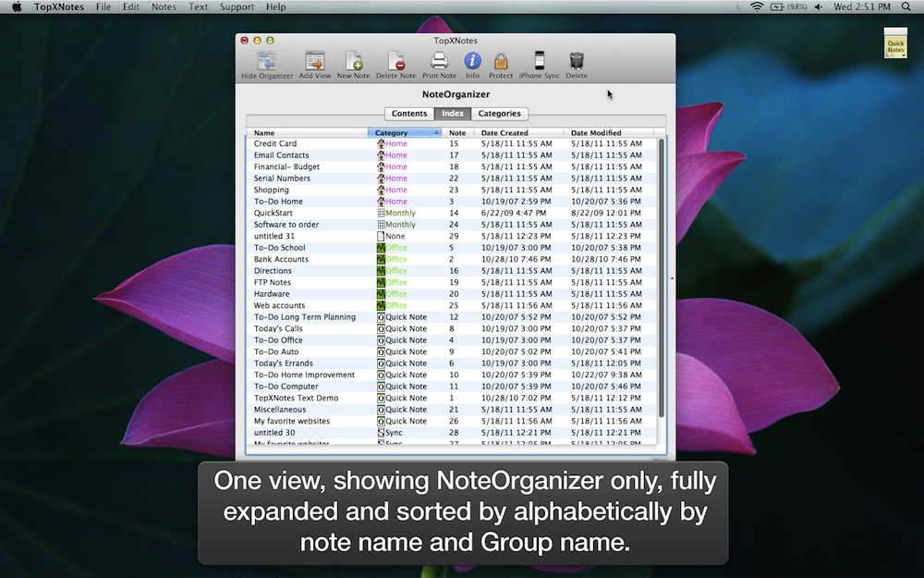924x578 pixels.
Task: Start iPhone Sync from the toolbar
Action: pyautogui.click(x=540, y=60)
